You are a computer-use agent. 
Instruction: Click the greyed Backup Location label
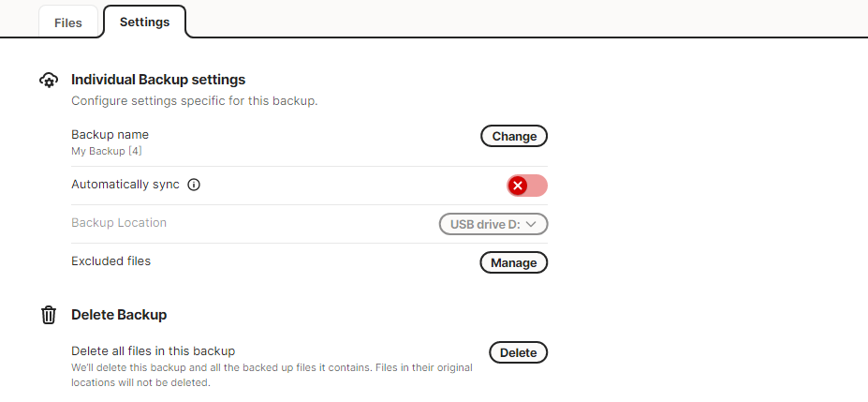coord(119,223)
